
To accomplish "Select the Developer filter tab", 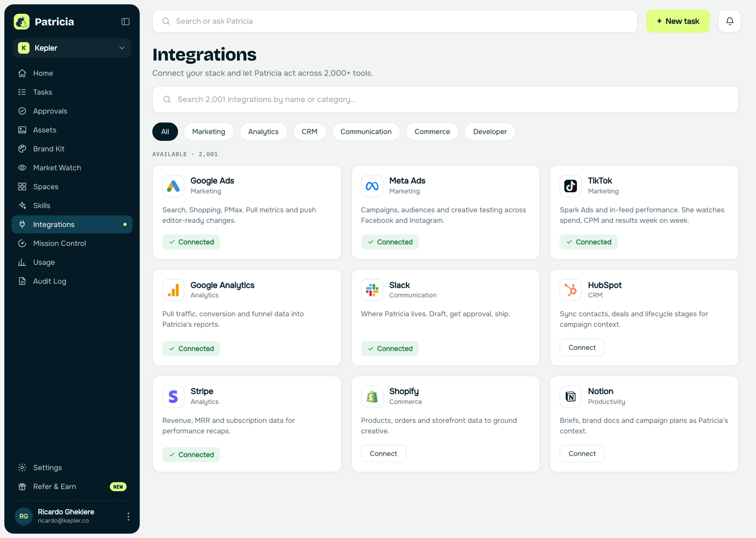I will [x=490, y=132].
